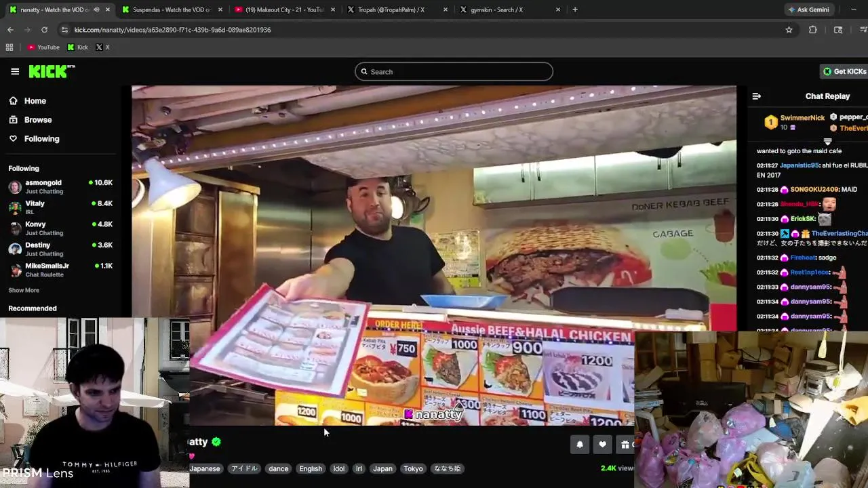868x488 pixels.
Task: Click the Japan tag
Action: coord(382,468)
